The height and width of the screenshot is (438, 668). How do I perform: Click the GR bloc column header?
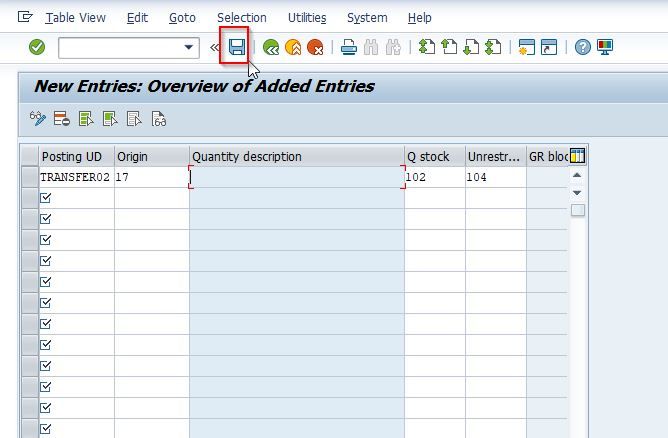tap(548, 156)
